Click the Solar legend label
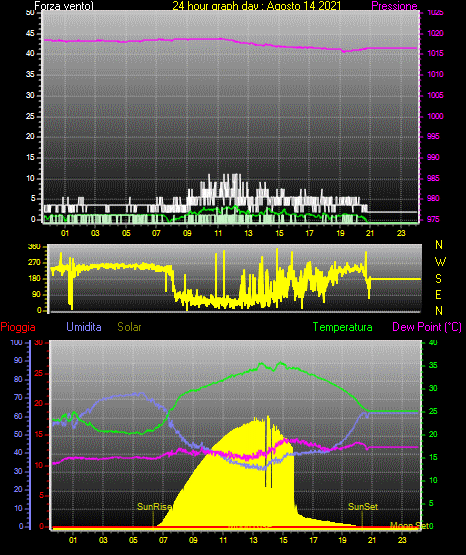The height and width of the screenshot is (555, 466). 129,327
